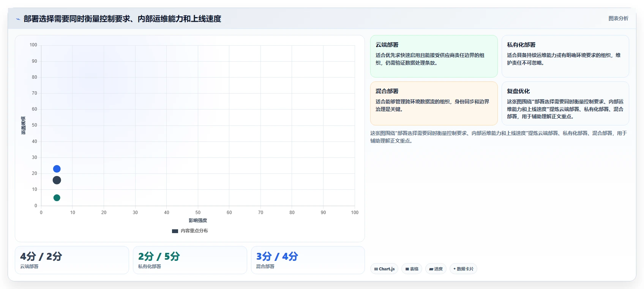Click the panel title 部署选择需要同时衡量控制要求
Image resolution: width=644 pixels, height=289 pixels.
[122, 19]
